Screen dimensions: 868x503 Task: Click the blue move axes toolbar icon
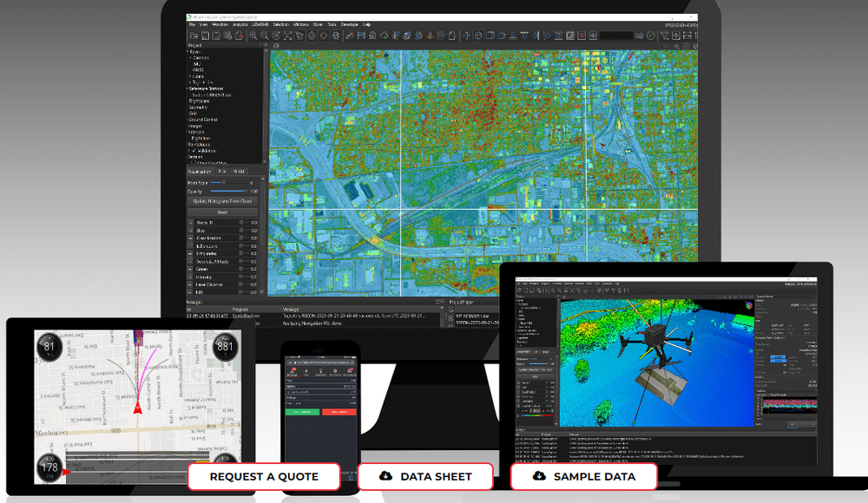pyautogui.click(x=466, y=36)
